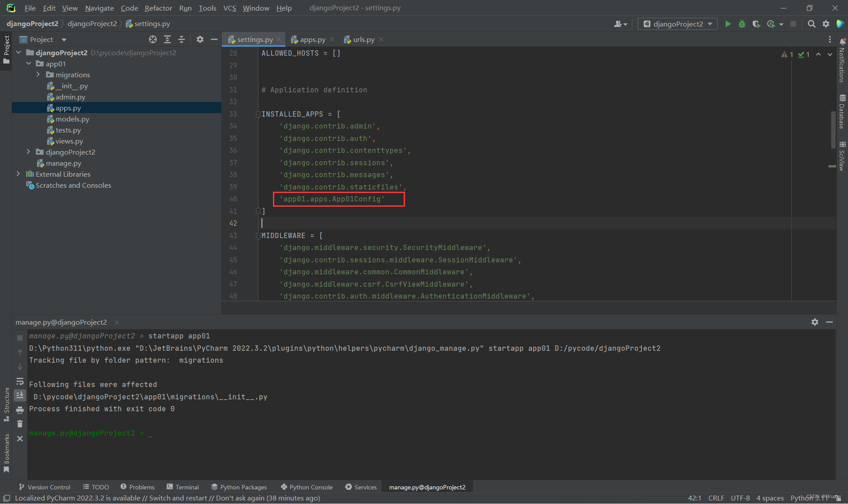Fold the INSTALLED_APPS list
Viewport: 848px width, 504px height.
[258, 114]
